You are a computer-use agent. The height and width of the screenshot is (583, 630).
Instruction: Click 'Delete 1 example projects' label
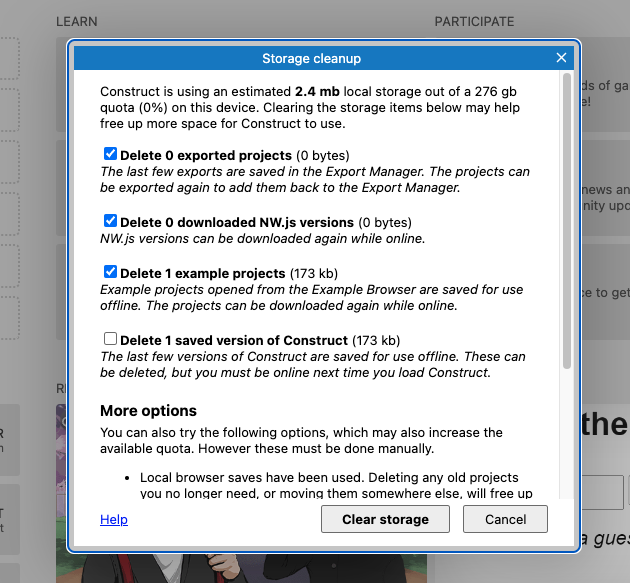202,274
